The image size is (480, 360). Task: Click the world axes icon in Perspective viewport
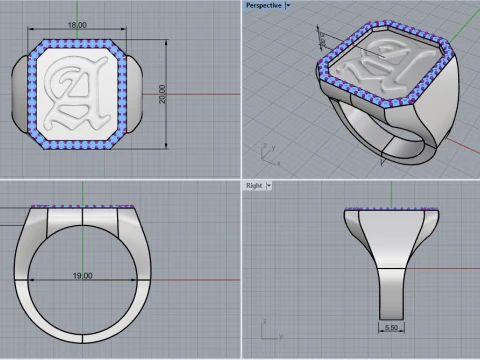pyautogui.click(x=271, y=155)
